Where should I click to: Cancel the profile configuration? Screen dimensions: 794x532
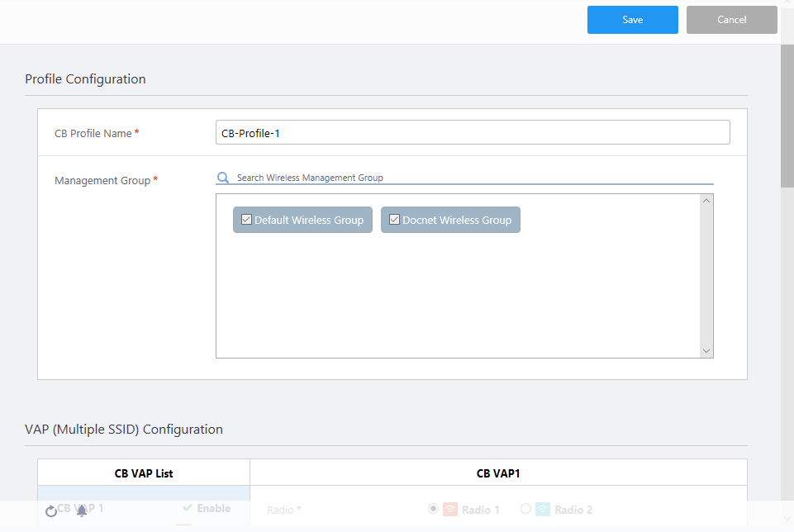coord(731,20)
